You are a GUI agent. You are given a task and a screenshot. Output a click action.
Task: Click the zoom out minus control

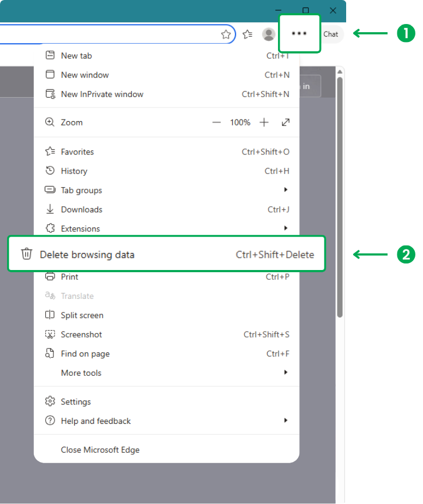(x=216, y=122)
